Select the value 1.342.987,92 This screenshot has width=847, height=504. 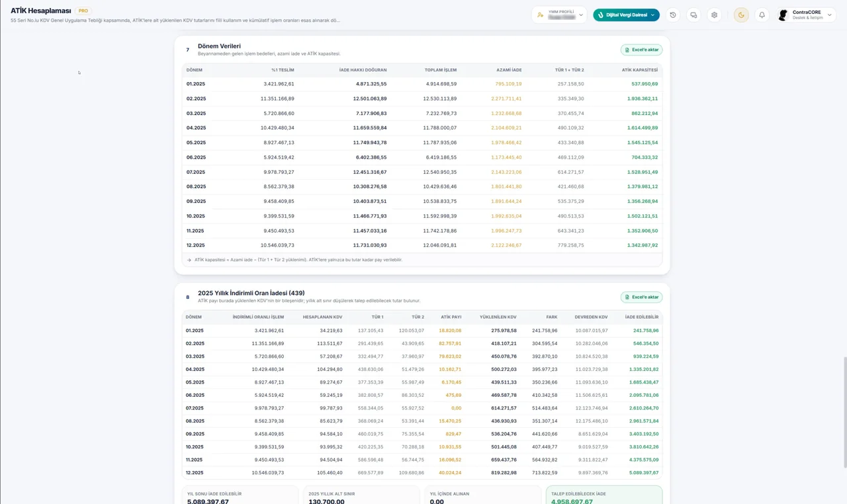tap(643, 245)
